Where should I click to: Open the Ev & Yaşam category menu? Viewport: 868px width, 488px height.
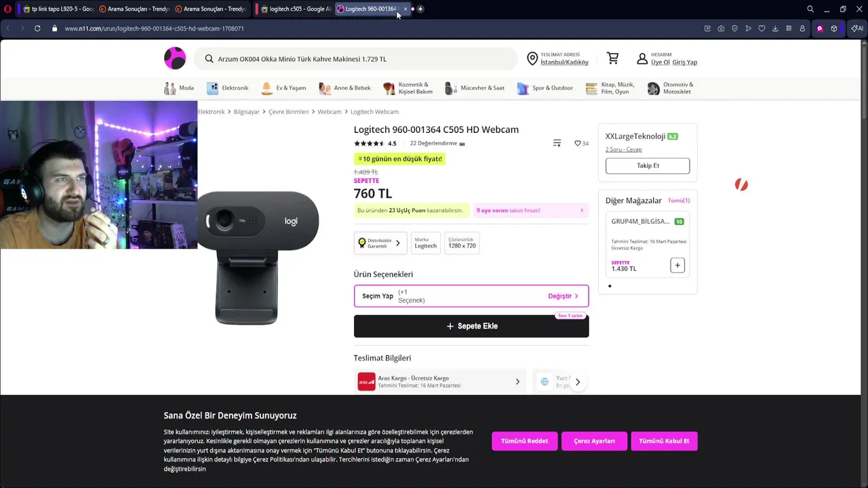pos(283,88)
